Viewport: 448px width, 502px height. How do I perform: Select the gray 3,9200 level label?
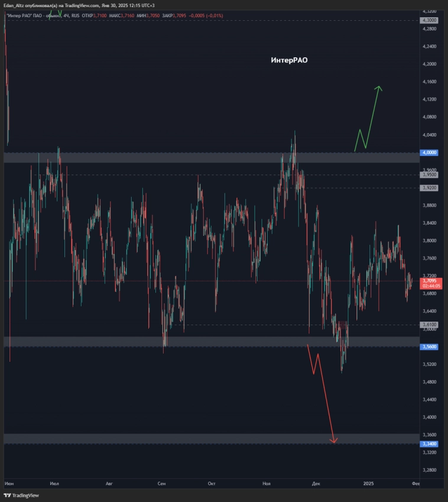point(429,188)
